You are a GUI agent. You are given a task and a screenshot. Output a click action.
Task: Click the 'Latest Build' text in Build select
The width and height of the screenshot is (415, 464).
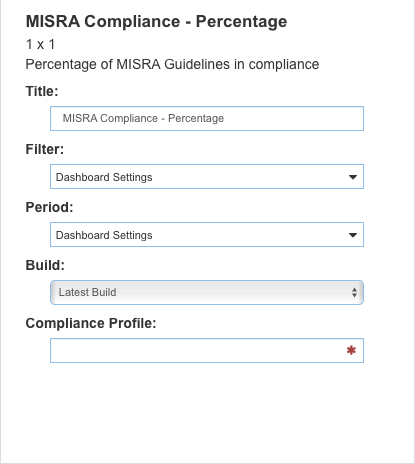(x=87, y=292)
